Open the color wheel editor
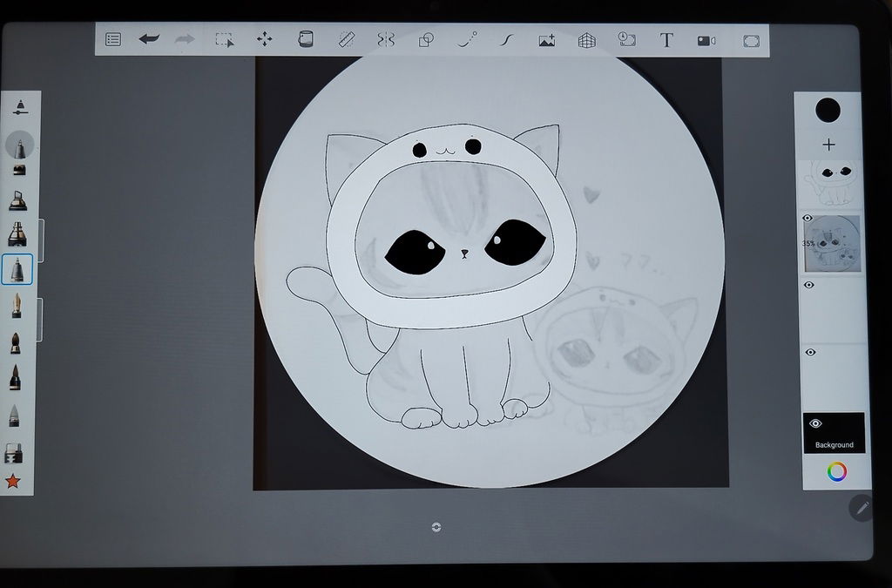Screen dimensions: 892x588 [836, 472]
